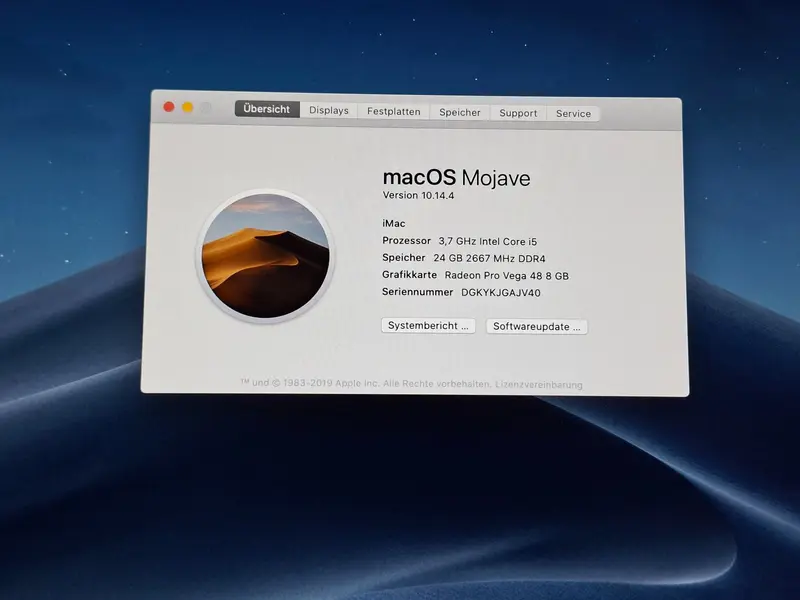Click the red close window button
Image resolution: width=800 pixels, height=600 pixels.
tap(169, 107)
